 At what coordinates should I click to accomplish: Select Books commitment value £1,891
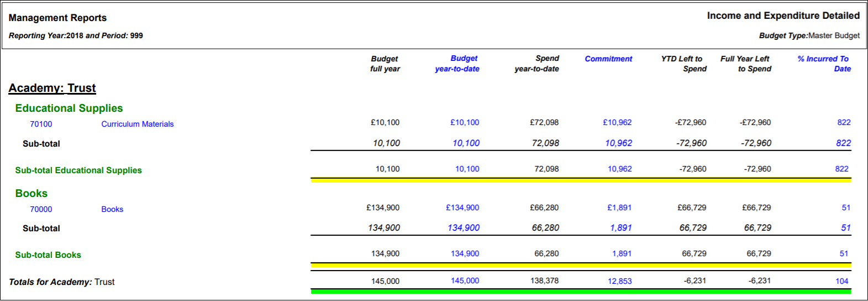[619, 207]
